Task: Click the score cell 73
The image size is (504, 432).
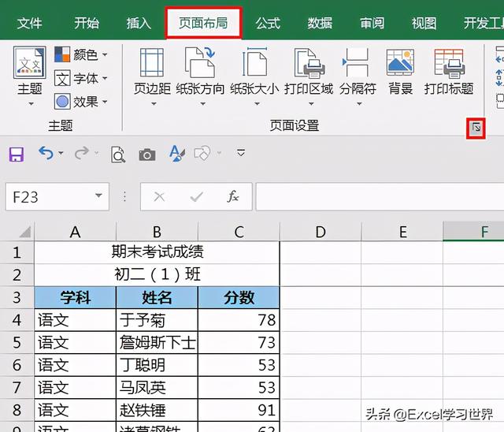Action: (239, 343)
